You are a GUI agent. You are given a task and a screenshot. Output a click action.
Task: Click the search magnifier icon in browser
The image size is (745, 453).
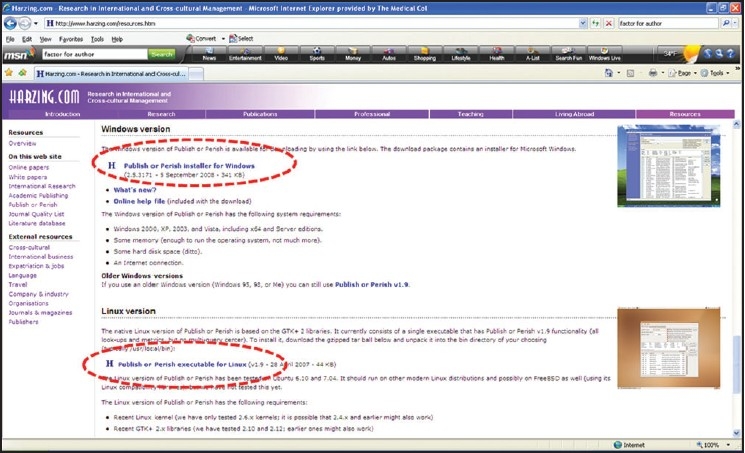726,23
